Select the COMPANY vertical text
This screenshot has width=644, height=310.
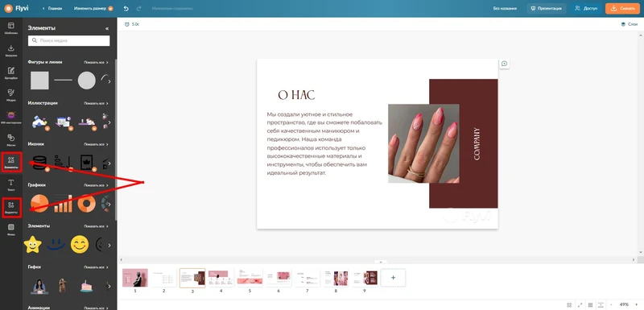pos(477,143)
